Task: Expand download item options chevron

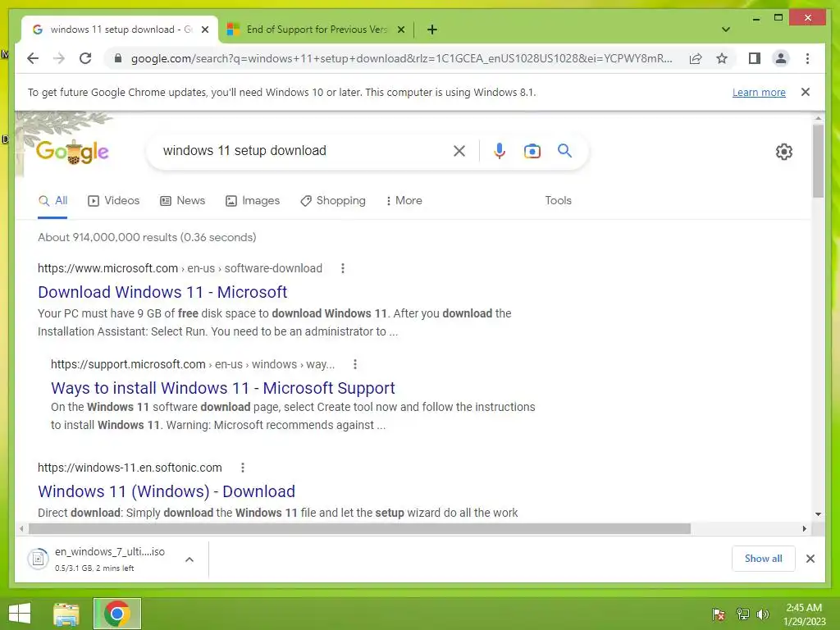Action: pos(189,559)
